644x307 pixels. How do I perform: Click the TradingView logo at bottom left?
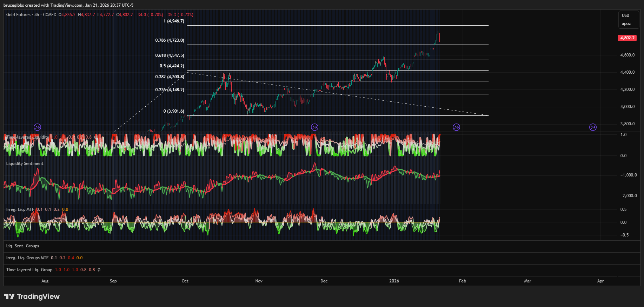[x=32, y=296]
